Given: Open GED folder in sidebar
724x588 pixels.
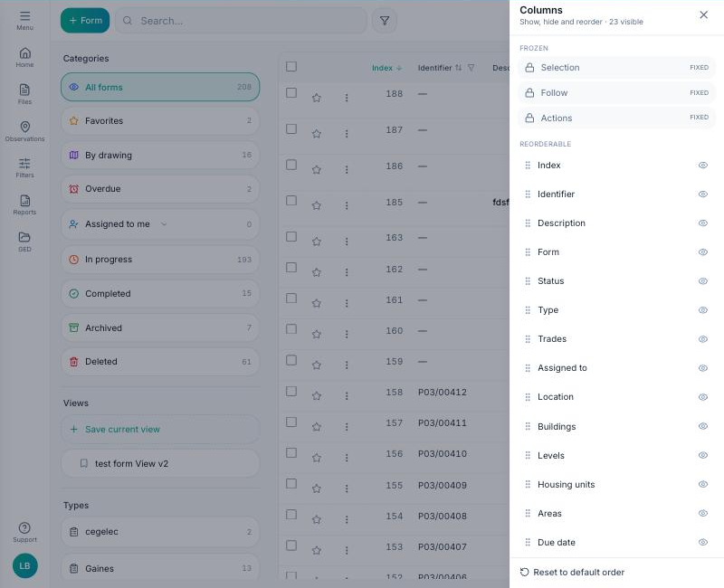Looking at the screenshot, I should click(x=25, y=242).
